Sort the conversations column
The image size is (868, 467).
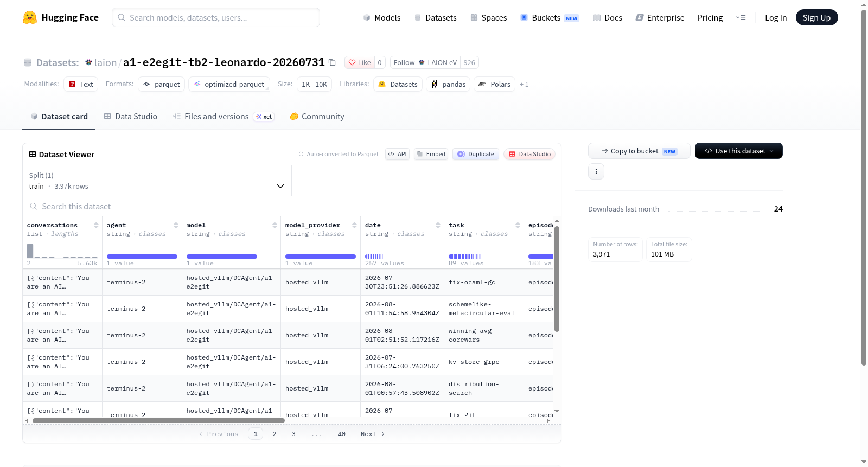96,225
